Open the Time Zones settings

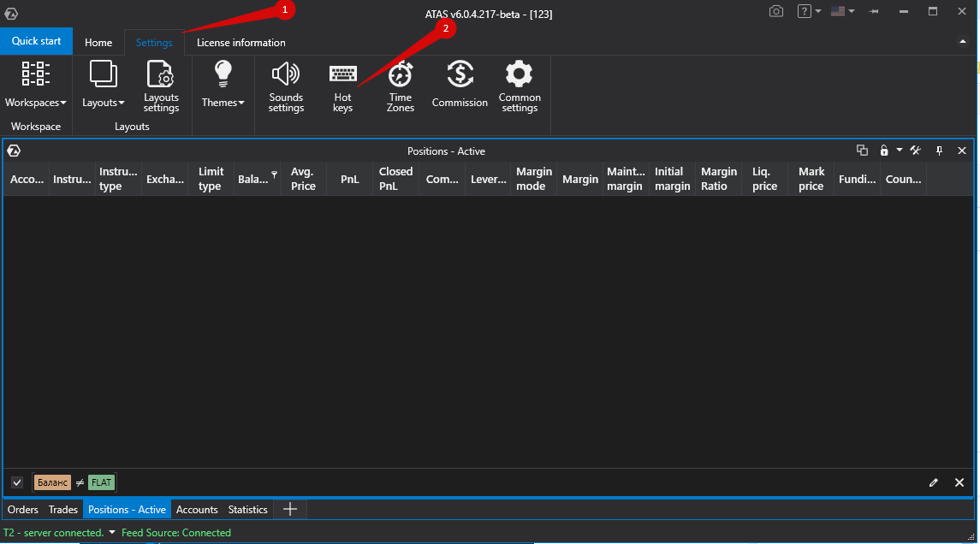coord(400,85)
